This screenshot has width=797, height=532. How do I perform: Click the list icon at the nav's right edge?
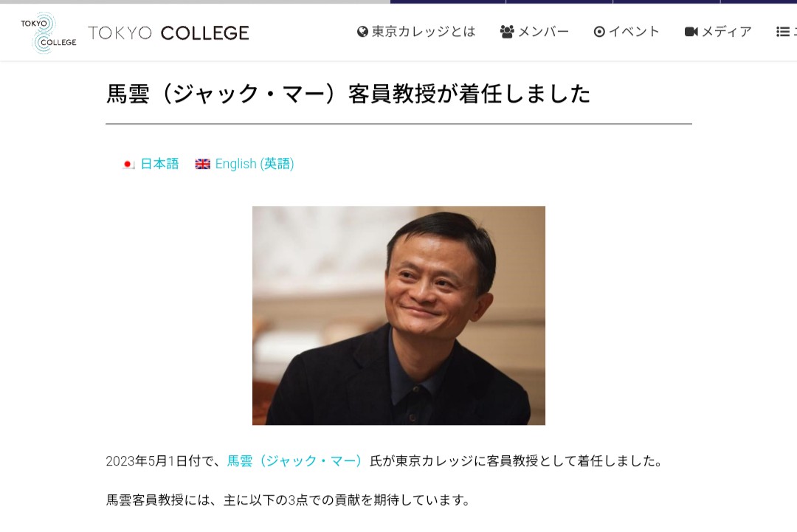coord(782,32)
